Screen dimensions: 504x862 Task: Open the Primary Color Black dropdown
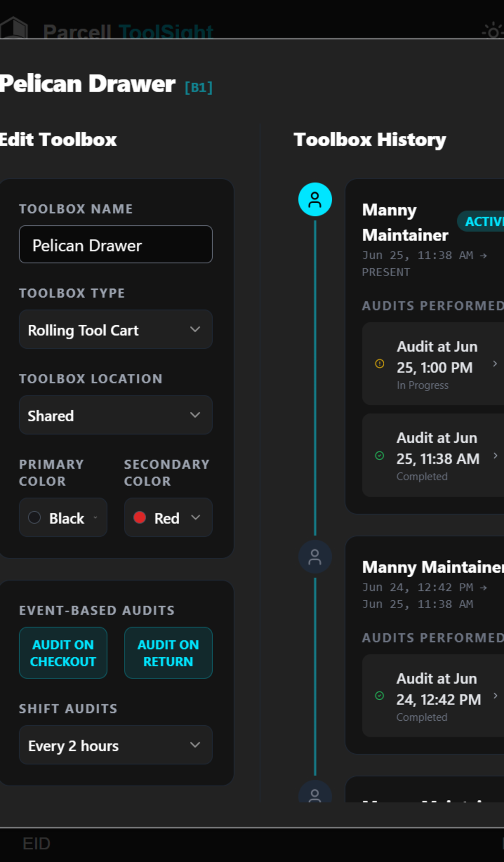[x=63, y=518]
